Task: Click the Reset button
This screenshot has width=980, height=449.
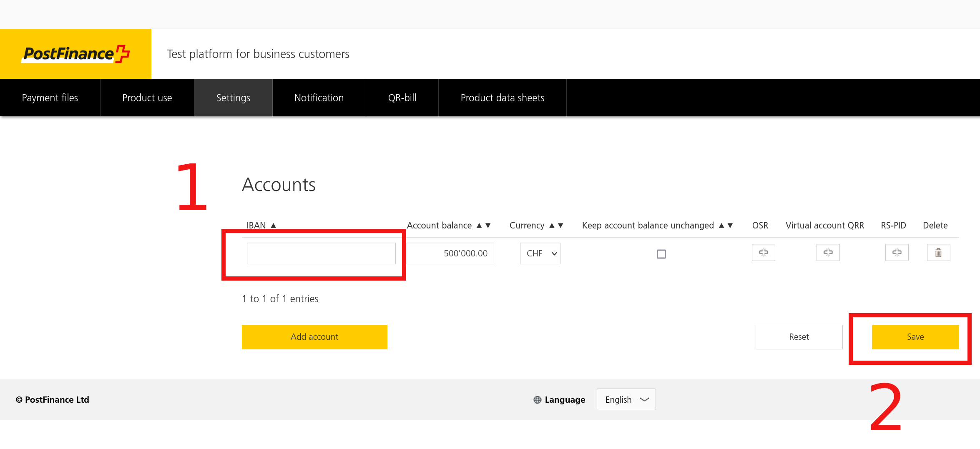Action: [799, 337]
